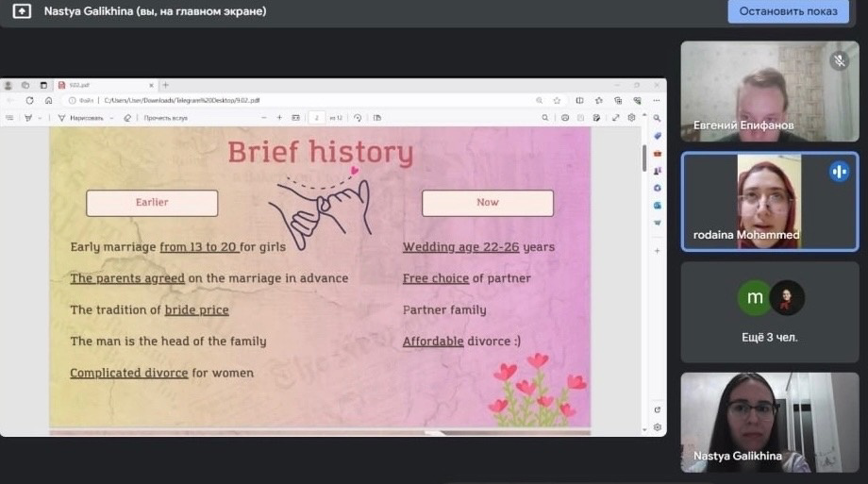868x484 pixels.
Task: Expand the highlight tool dropdown arrow
Action: [40, 118]
